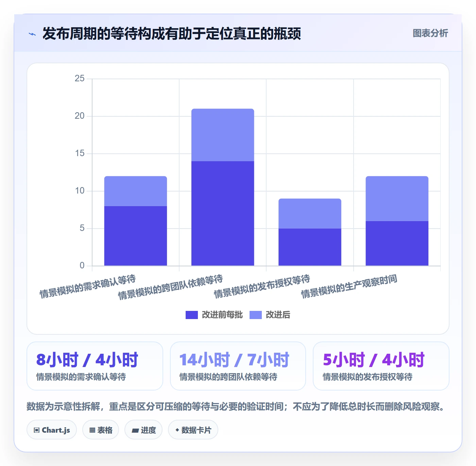Click the grid icon on the 表格 tag
The width and height of the screenshot is (476, 466).
pos(92,430)
